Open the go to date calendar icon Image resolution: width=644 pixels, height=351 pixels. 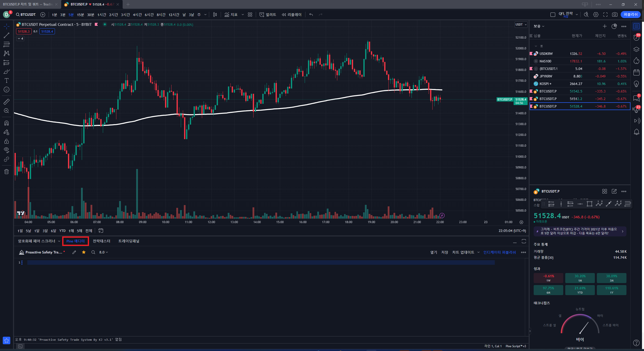[x=101, y=231]
